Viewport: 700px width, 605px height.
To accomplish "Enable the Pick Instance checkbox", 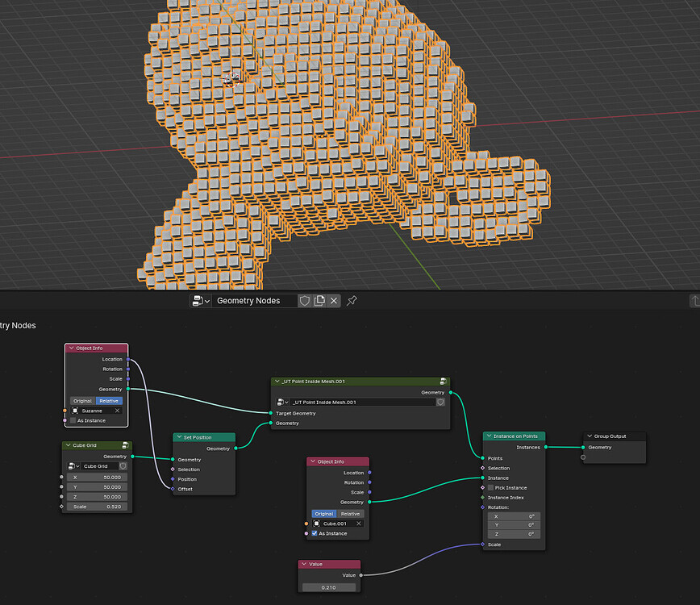I will (x=490, y=488).
